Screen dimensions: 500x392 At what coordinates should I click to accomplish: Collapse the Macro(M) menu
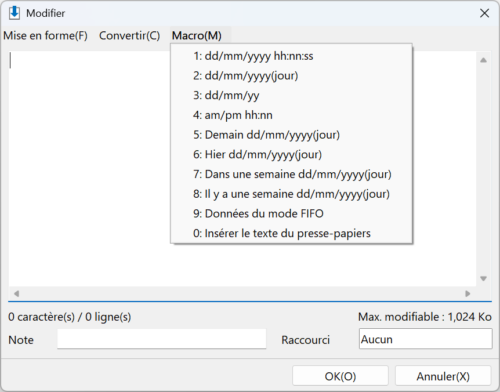[x=197, y=35]
